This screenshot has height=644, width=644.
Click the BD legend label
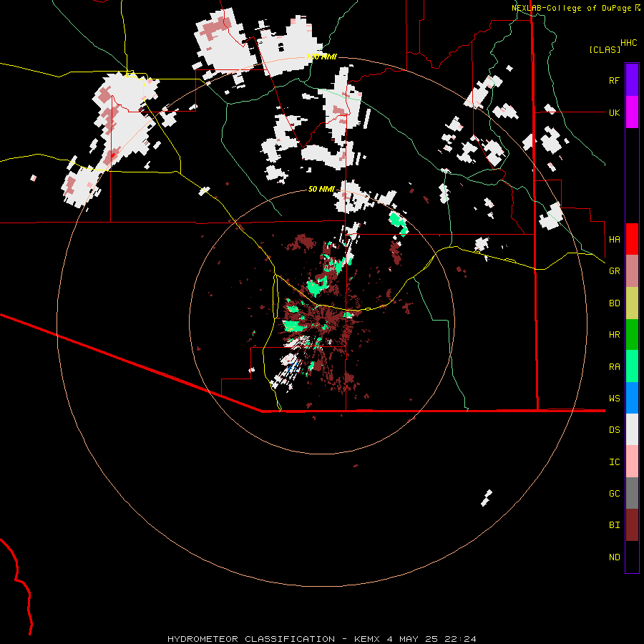tap(614, 303)
